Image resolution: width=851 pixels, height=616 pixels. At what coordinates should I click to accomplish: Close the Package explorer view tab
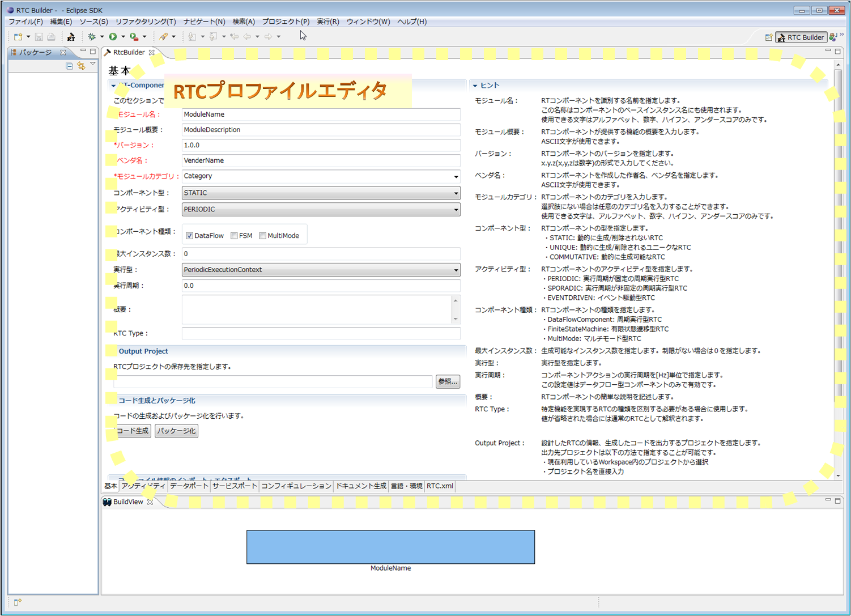[63, 52]
